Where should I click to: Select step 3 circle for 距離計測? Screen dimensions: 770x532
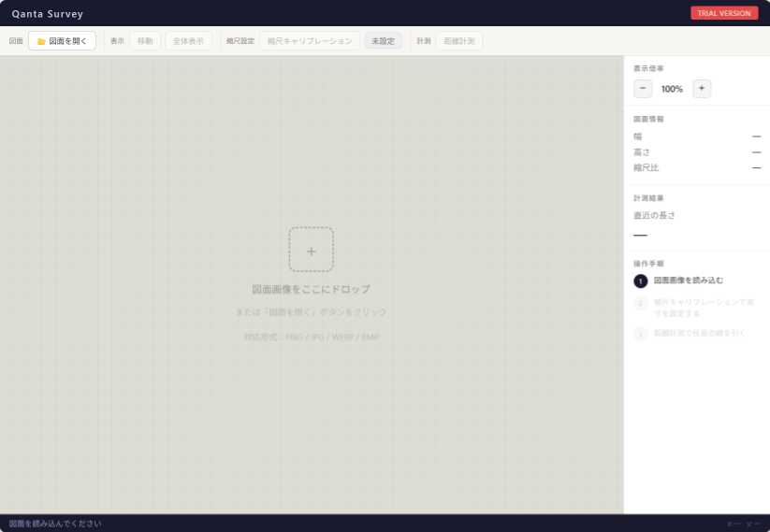coord(641,334)
